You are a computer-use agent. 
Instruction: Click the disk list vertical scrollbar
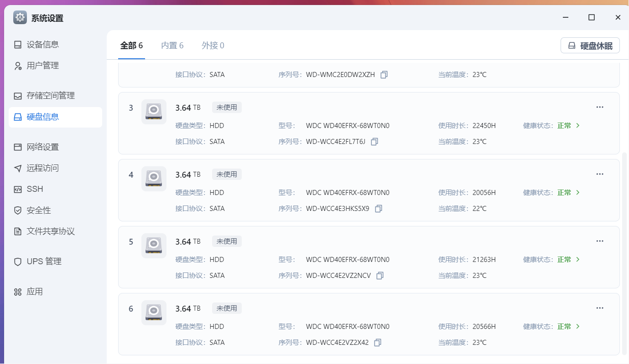[625, 254]
